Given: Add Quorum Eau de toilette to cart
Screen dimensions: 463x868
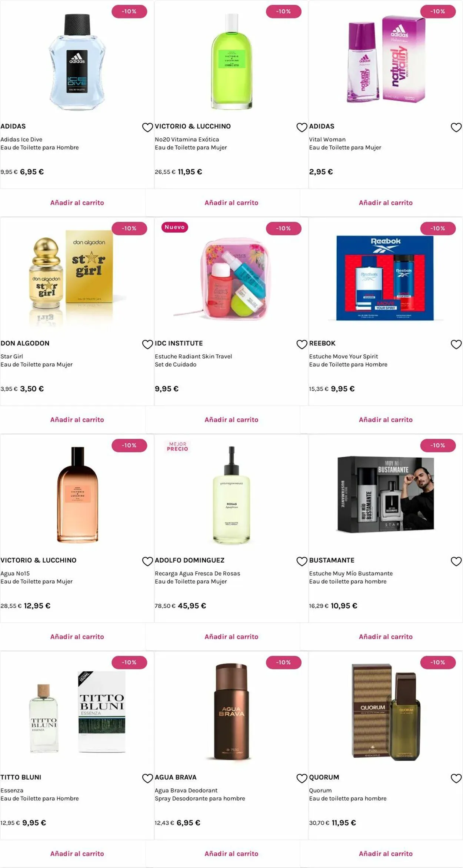Looking at the screenshot, I should [x=386, y=854].
